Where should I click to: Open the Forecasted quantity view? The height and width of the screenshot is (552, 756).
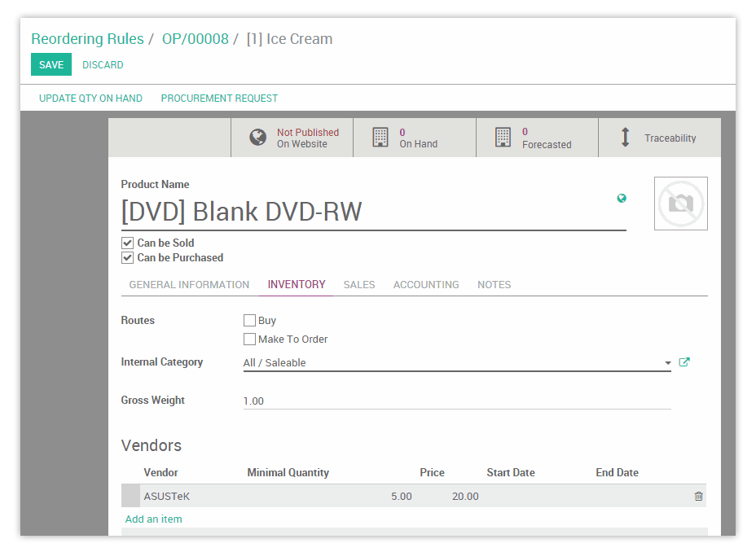[538, 138]
